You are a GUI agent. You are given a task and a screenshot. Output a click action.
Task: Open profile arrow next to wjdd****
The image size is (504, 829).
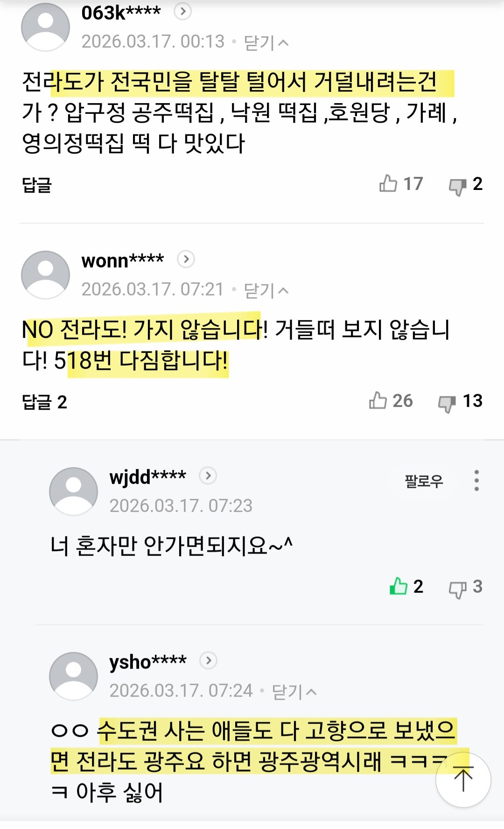coord(208,476)
